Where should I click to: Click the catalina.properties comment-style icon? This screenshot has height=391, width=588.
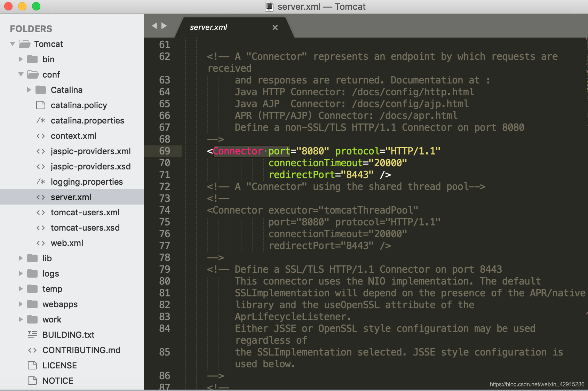coord(41,120)
